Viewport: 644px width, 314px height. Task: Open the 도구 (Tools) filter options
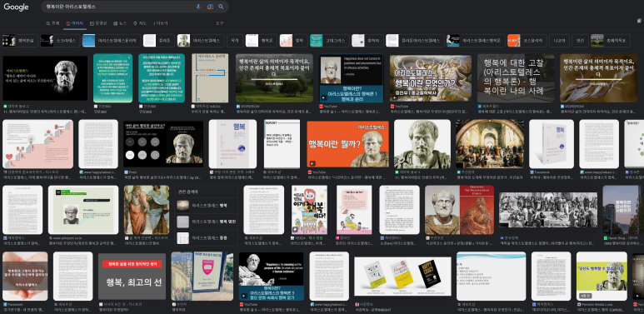[x=220, y=23]
